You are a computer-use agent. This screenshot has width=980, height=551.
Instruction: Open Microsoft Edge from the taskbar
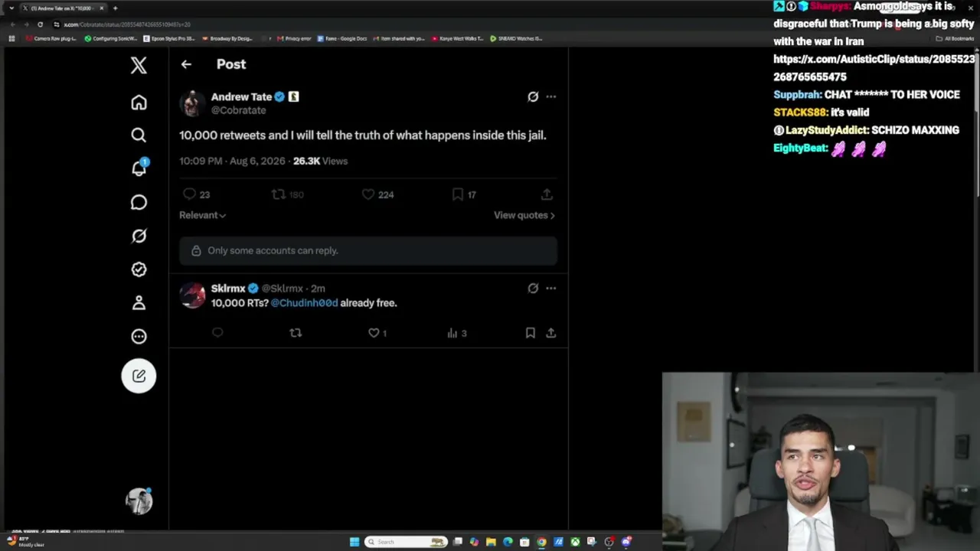[508, 542]
